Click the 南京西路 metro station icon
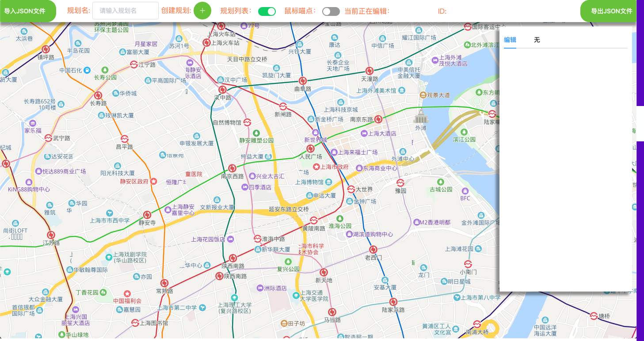 (x=232, y=168)
